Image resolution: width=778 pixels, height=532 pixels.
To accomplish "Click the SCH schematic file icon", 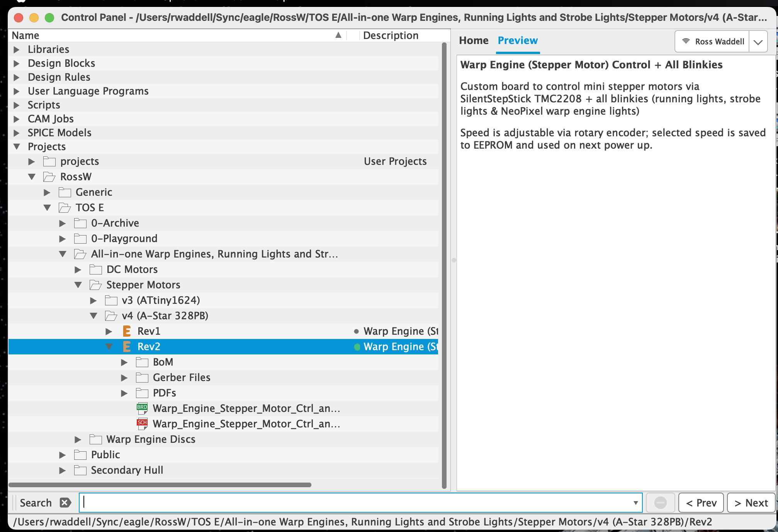I will (142, 424).
